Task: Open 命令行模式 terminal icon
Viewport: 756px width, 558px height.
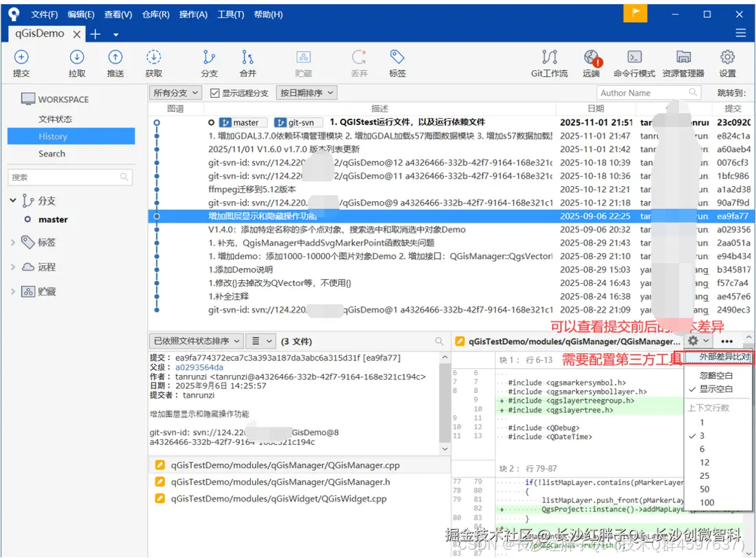Action: pyautogui.click(x=634, y=58)
